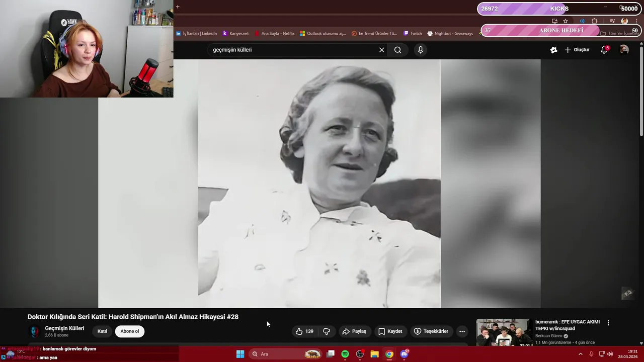Subscribe using the Abone ol button
The image size is (644, 362).
(130, 331)
